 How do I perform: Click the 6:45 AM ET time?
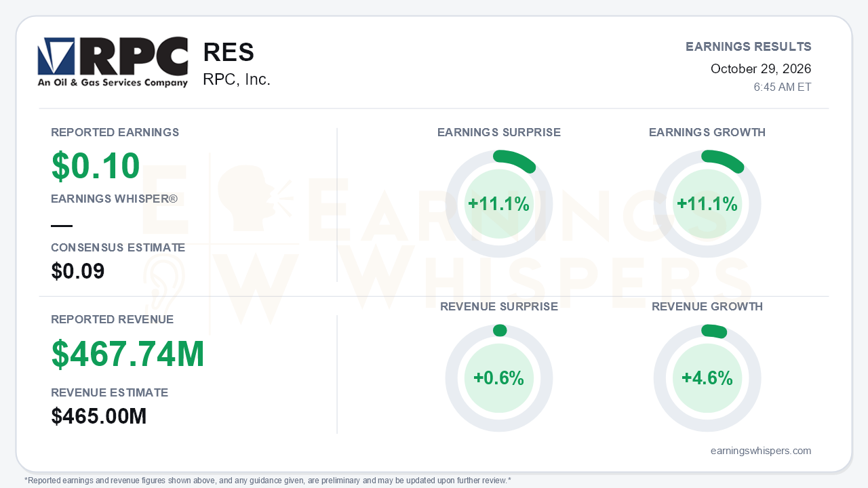coord(783,87)
